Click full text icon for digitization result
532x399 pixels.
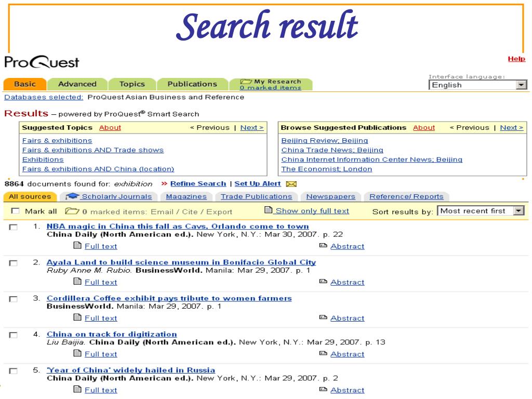point(77,353)
